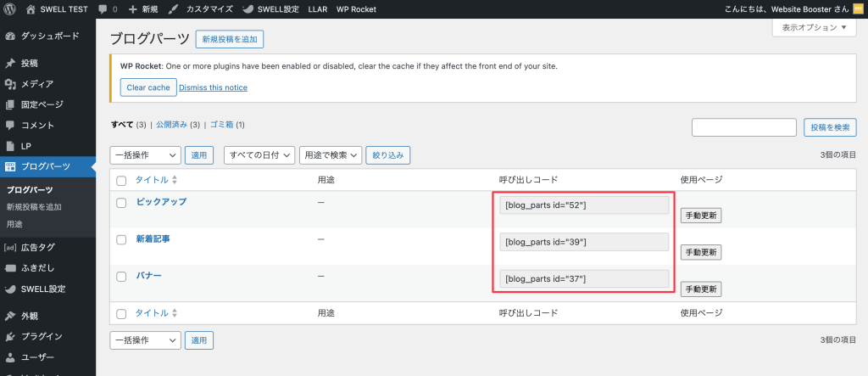868x376 pixels.
Task: Select the blog_parts id="52" code field
Action: click(584, 205)
